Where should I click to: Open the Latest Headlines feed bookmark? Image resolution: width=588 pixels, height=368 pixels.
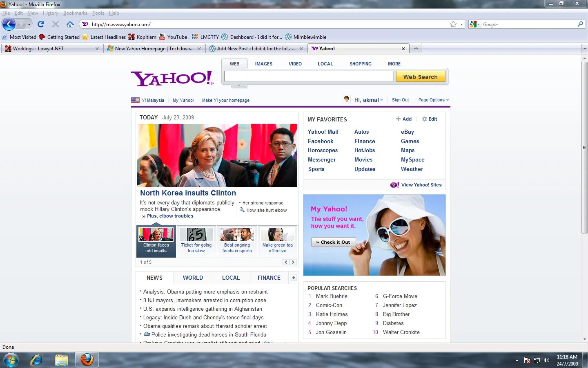[104, 37]
